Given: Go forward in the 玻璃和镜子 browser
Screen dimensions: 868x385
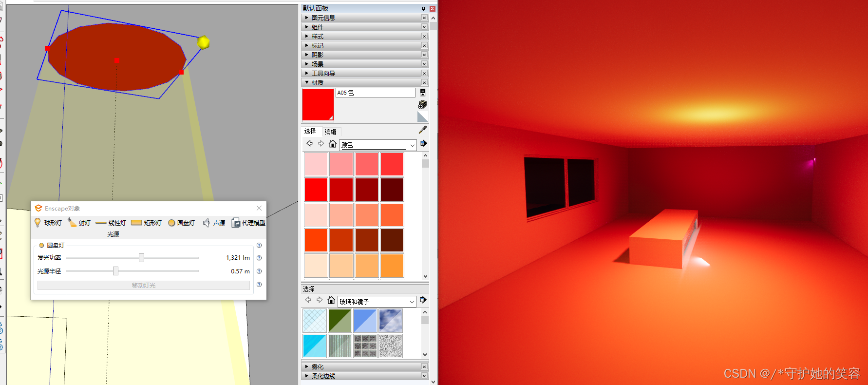Looking at the screenshot, I should tap(319, 300).
